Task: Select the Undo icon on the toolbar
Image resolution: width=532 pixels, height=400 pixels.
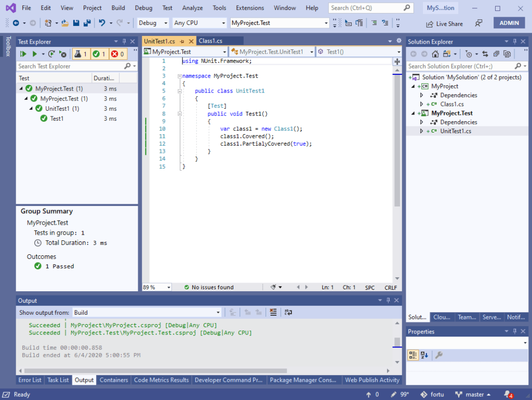Action: 102,23
